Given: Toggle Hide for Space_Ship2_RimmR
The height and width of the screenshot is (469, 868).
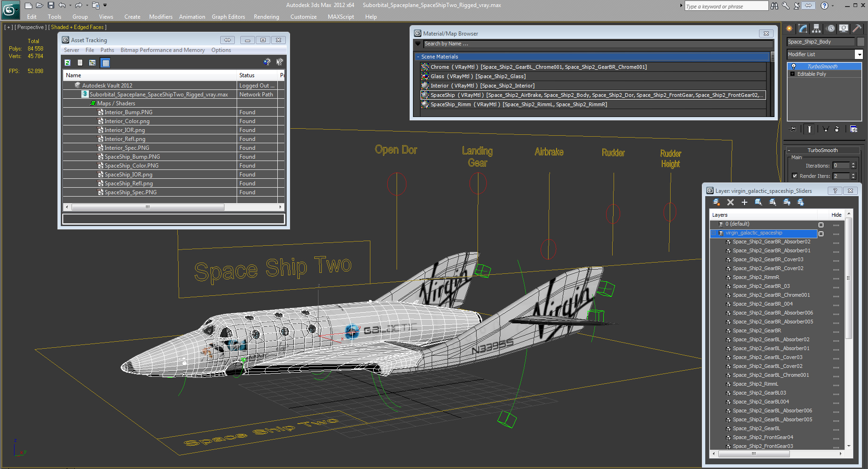Looking at the screenshot, I should click(x=836, y=278).
